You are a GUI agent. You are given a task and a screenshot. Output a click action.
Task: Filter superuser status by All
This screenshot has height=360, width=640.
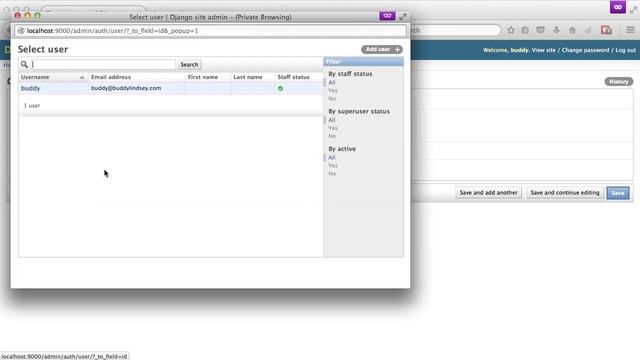(332, 120)
